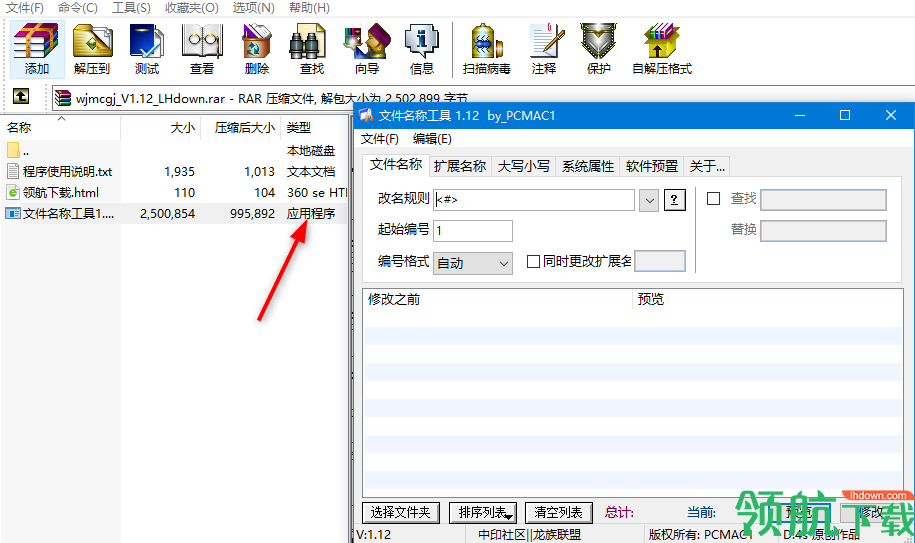Maximize the 文件名称工具 window
The height and width of the screenshot is (543, 915).
tap(844, 115)
